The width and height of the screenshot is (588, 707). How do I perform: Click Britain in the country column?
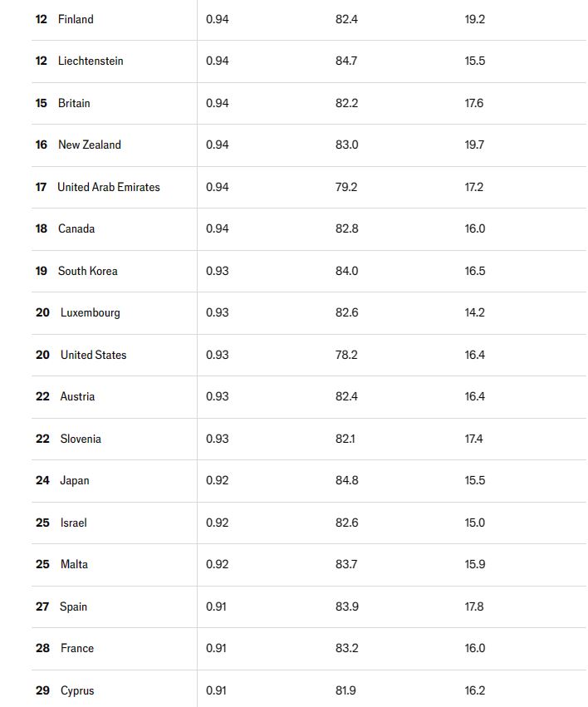(74, 103)
